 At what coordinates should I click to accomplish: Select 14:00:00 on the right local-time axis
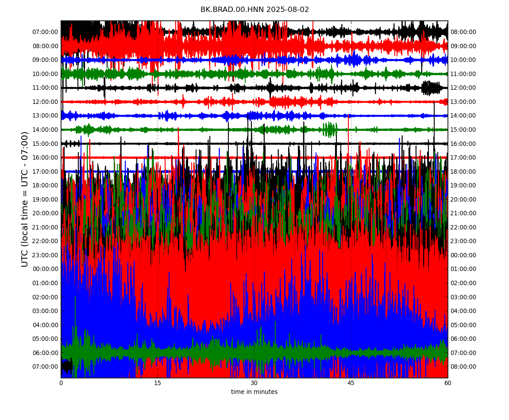tap(463, 116)
